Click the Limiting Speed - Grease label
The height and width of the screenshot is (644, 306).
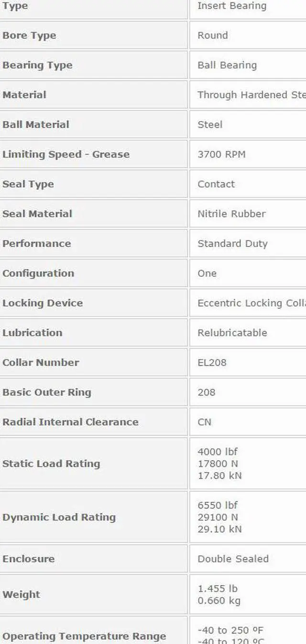pyautogui.click(x=66, y=154)
